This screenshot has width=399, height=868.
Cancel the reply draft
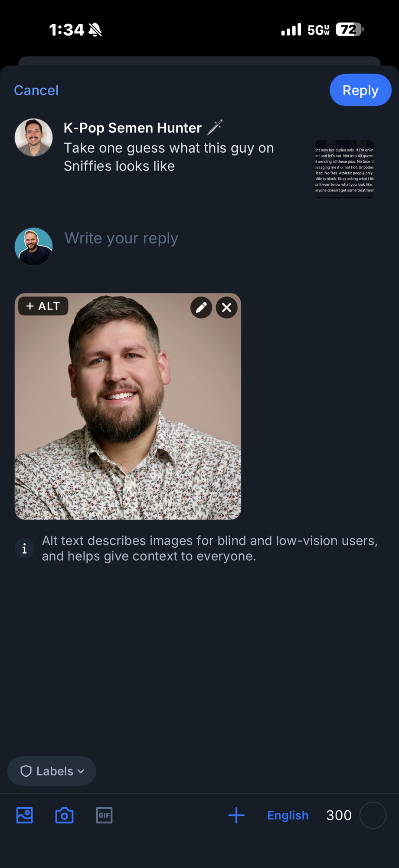(36, 90)
